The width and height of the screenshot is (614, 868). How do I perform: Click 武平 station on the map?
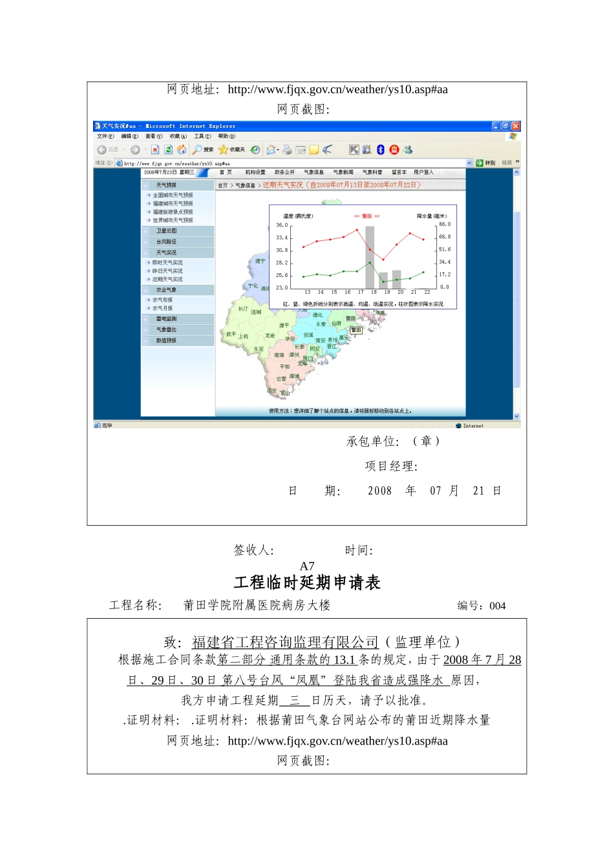pyautogui.click(x=231, y=335)
